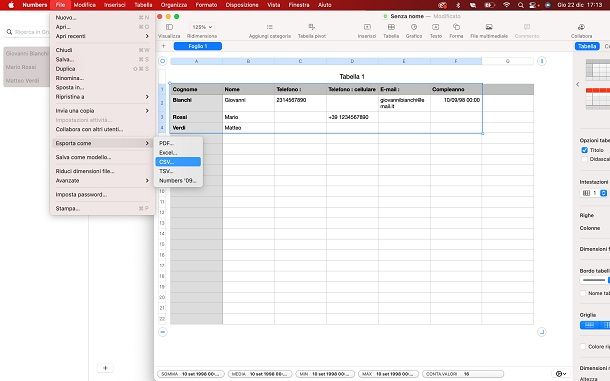Click the Bluetooth menu bar icon

[458, 5]
